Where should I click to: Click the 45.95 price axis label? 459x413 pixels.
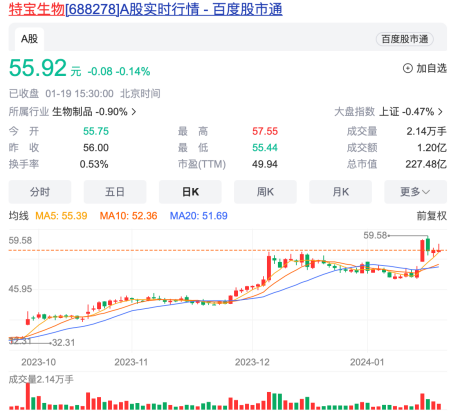coord(20,289)
